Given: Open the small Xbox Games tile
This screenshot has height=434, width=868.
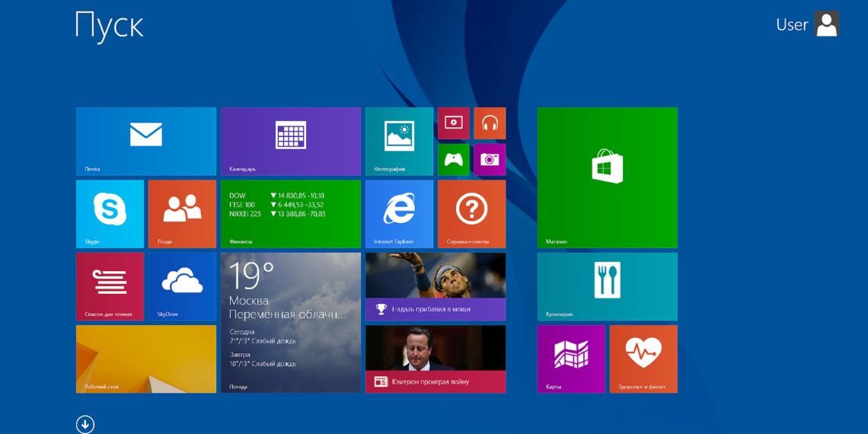Looking at the screenshot, I should [x=453, y=159].
